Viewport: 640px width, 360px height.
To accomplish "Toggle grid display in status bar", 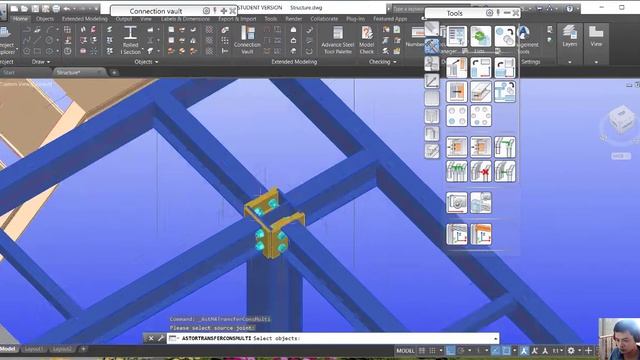I will [422, 351].
